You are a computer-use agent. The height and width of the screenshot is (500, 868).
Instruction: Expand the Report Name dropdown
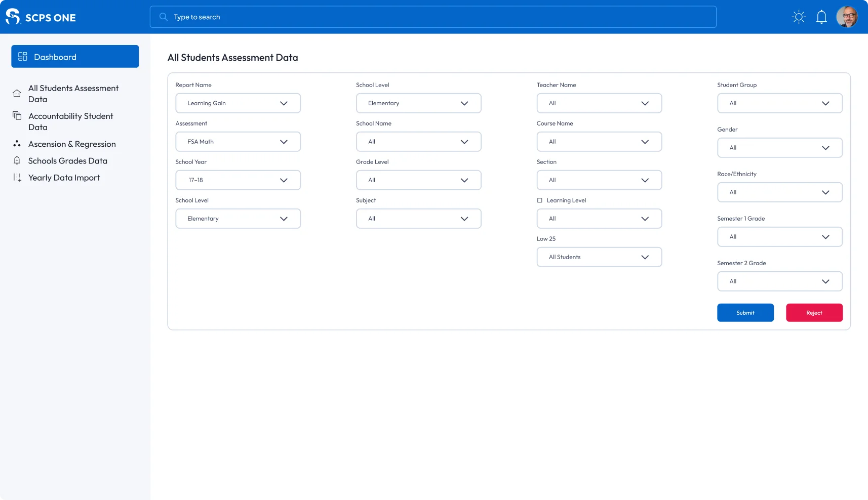pos(238,103)
